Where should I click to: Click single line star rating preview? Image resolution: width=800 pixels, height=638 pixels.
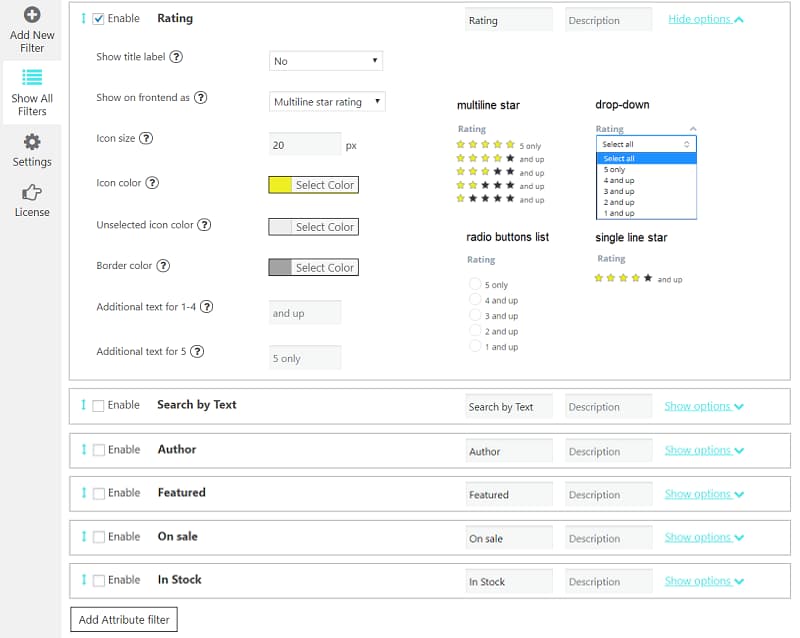638,279
